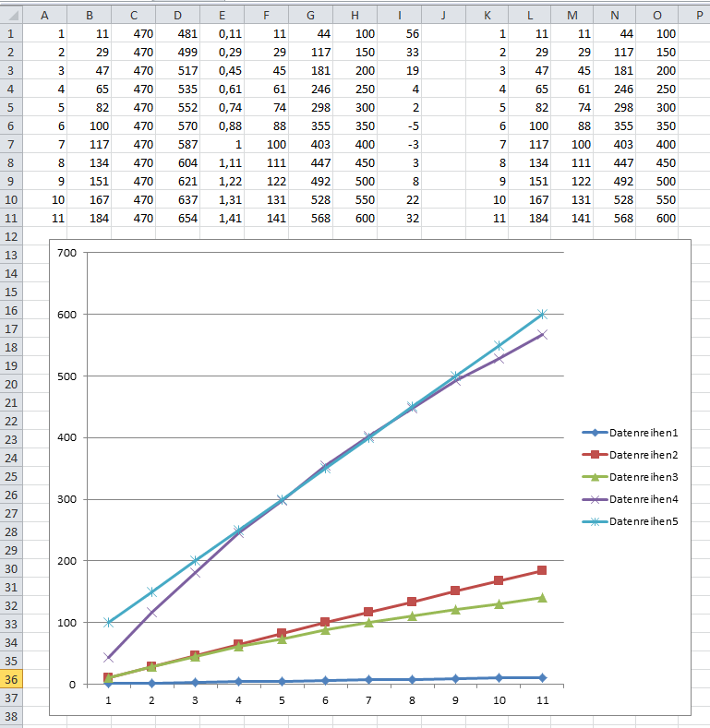Select column O header
Screen dimensions: 710x728
(x=657, y=16)
